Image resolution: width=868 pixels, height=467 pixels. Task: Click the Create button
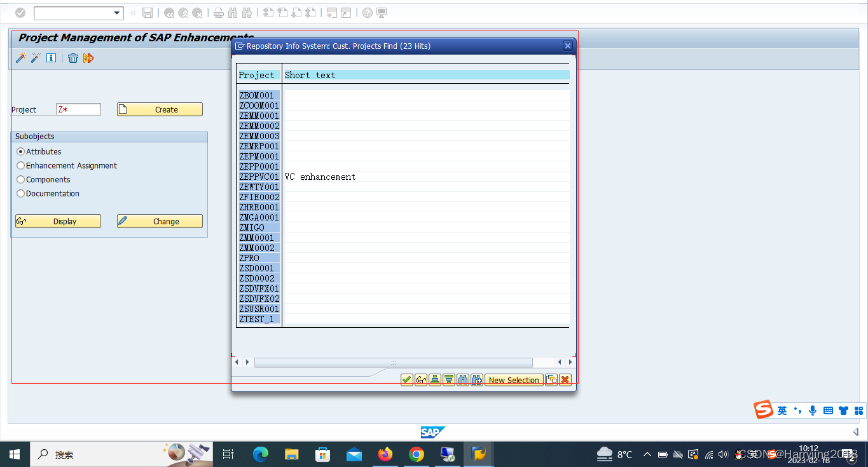pyautogui.click(x=160, y=109)
